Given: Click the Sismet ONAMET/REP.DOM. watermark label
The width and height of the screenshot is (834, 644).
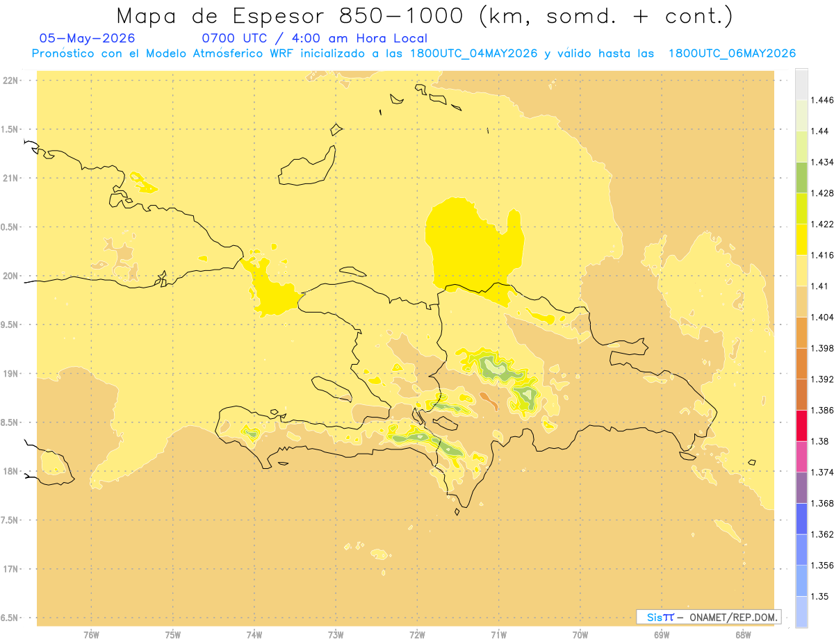Looking at the screenshot, I should [708, 617].
